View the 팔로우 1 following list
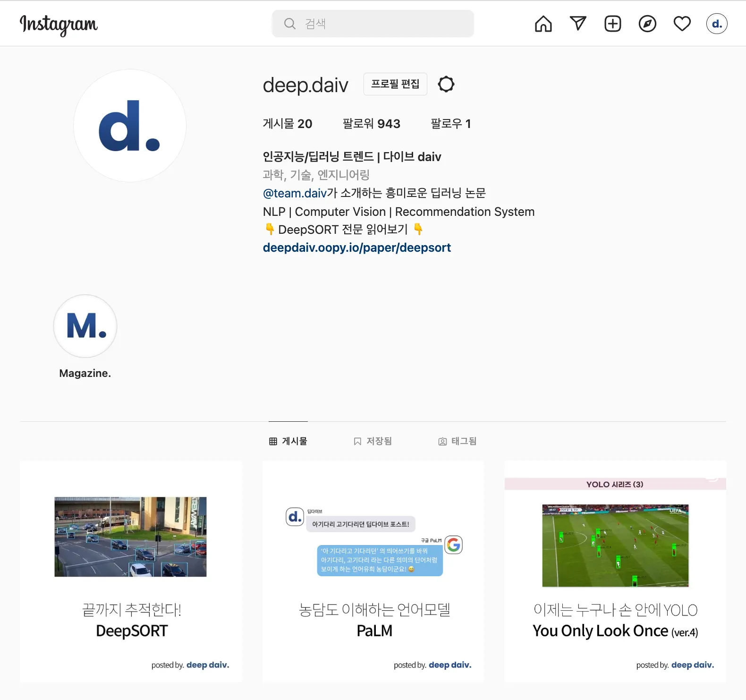The height and width of the screenshot is (700, 746). click(451, 124)
